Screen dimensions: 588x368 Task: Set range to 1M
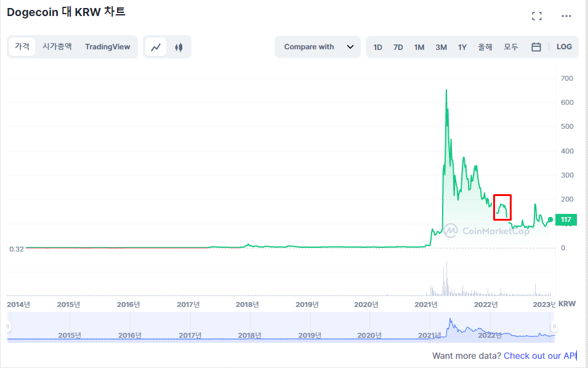(x=419, y=47)
